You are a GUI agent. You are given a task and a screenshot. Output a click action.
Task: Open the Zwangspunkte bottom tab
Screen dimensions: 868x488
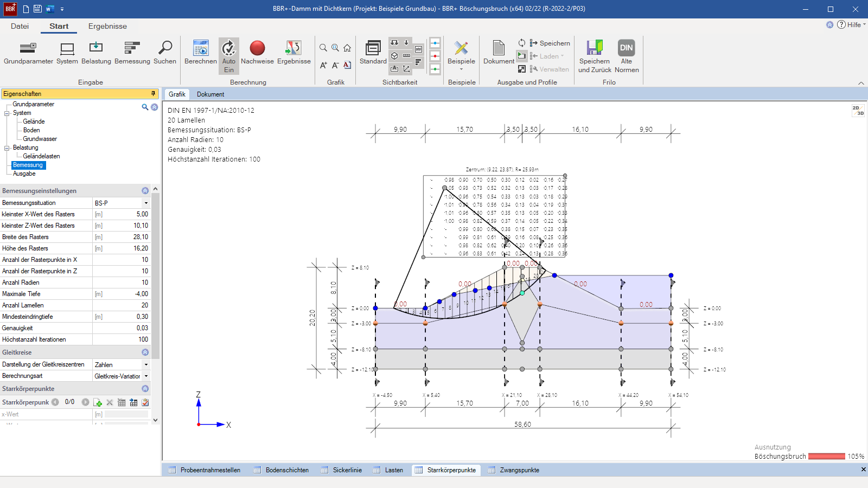pyautogui.click(x=513, y=470)
